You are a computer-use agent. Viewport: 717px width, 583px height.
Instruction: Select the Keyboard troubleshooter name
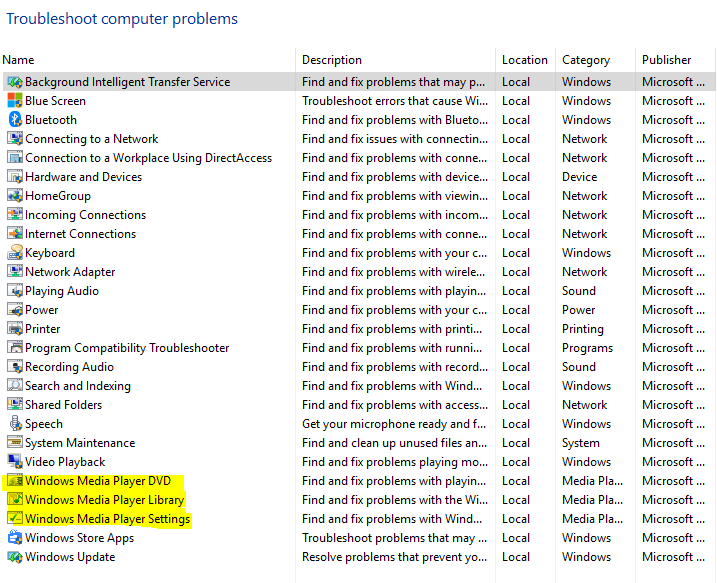[x=50, y=253]
